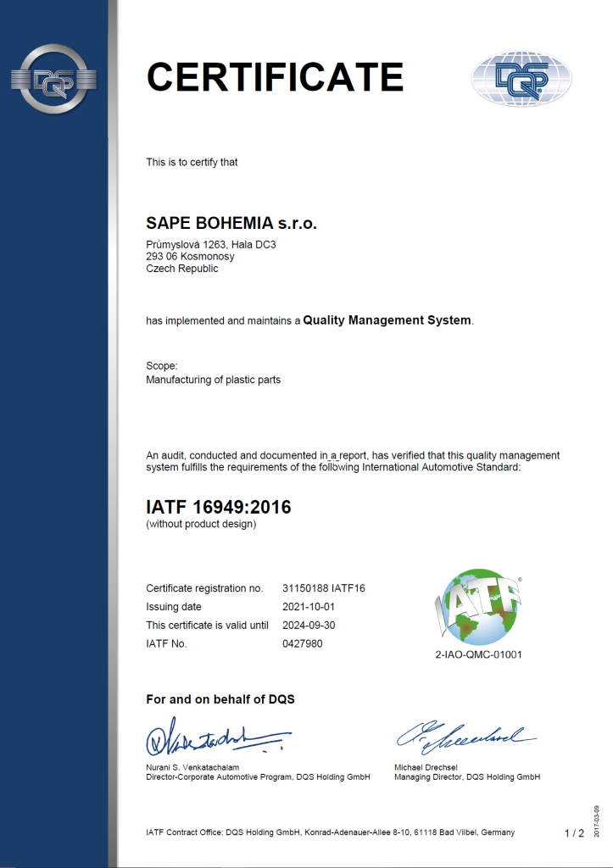This screenshot has height=868, width=613.
Task: Click the expiry date '2024-09-30'
Action: click(309, 625)
